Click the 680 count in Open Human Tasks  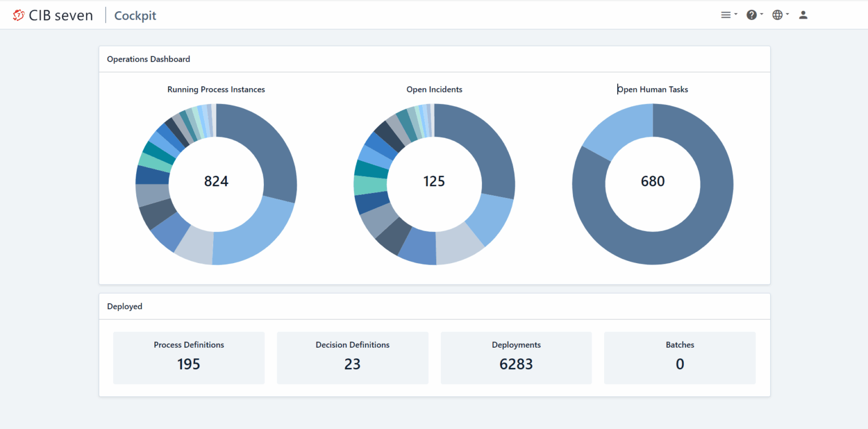653,181
